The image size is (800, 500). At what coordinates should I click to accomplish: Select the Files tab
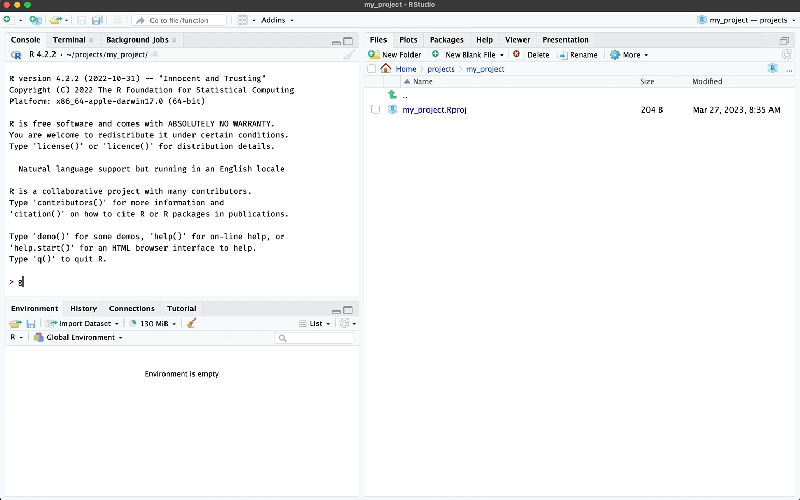click(379, 40)
